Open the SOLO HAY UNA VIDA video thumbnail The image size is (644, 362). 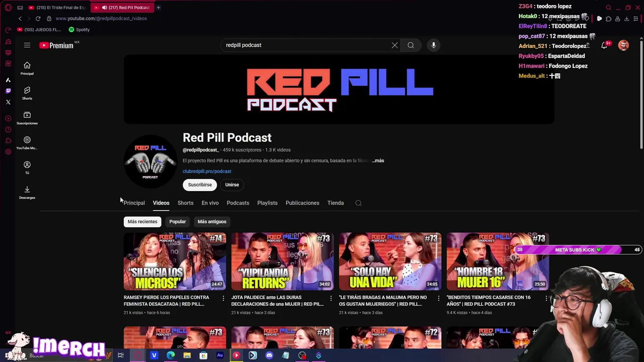390,261
